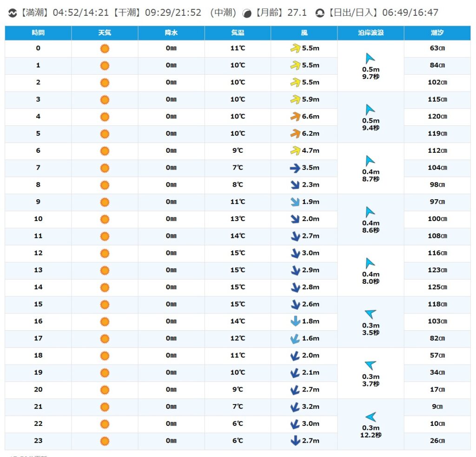Click the tide wave icon beside 満潮
Image resolution: width=476 pixels, height=457 pixels.
13,13
